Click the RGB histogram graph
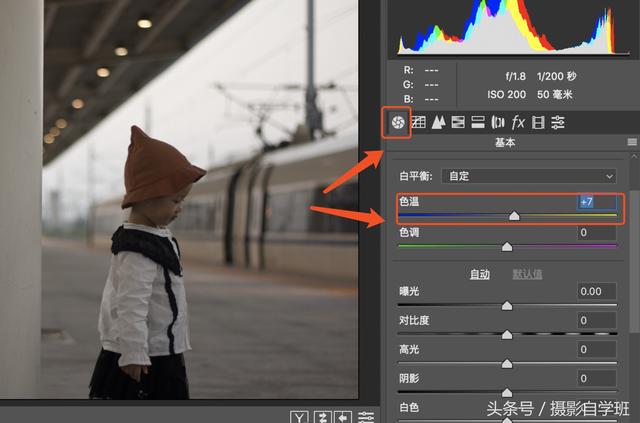Screen dimensions: 640x423 (x=513, y=27)
